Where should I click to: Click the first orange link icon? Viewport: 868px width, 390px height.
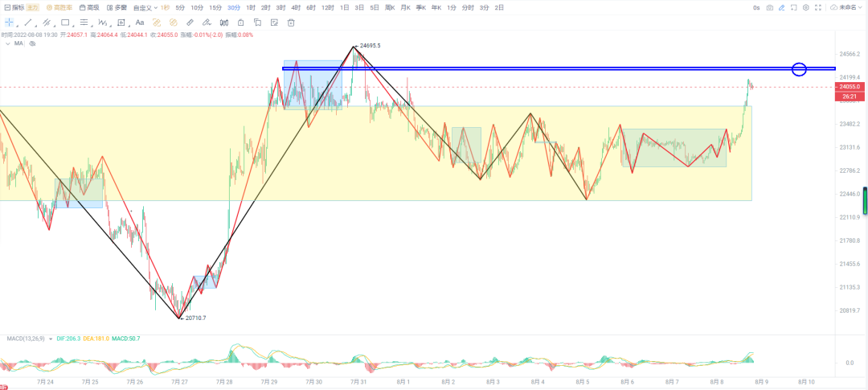click(x=156, y=23)
